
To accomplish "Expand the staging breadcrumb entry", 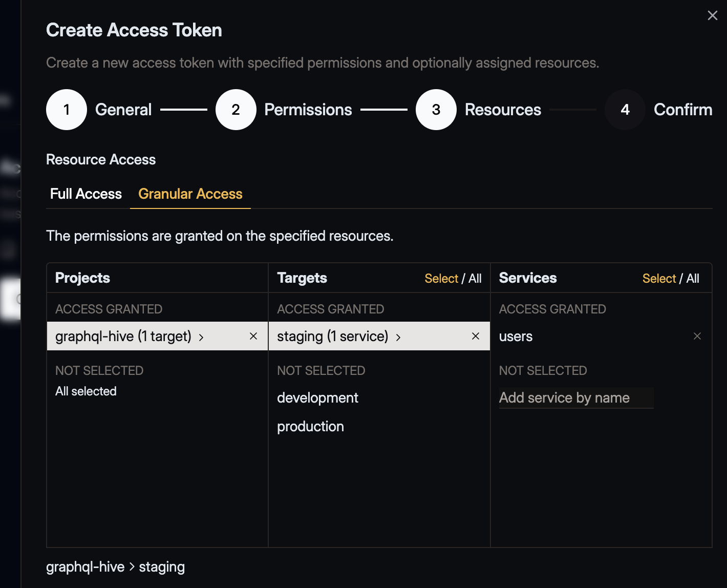I will 161,566.
